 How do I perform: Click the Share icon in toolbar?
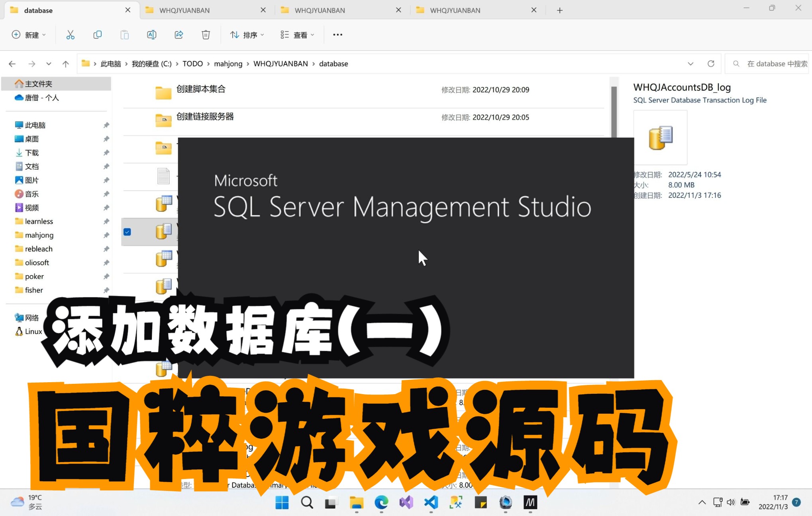[x=178, y=35]
